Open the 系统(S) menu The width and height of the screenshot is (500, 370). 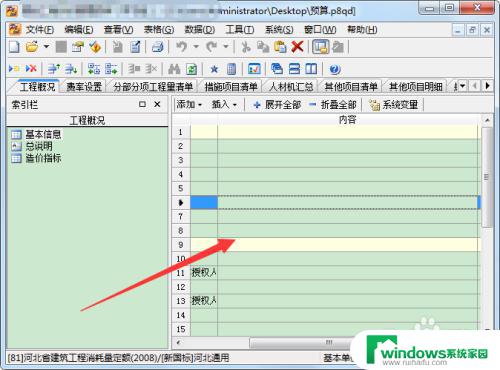[279, 30]
